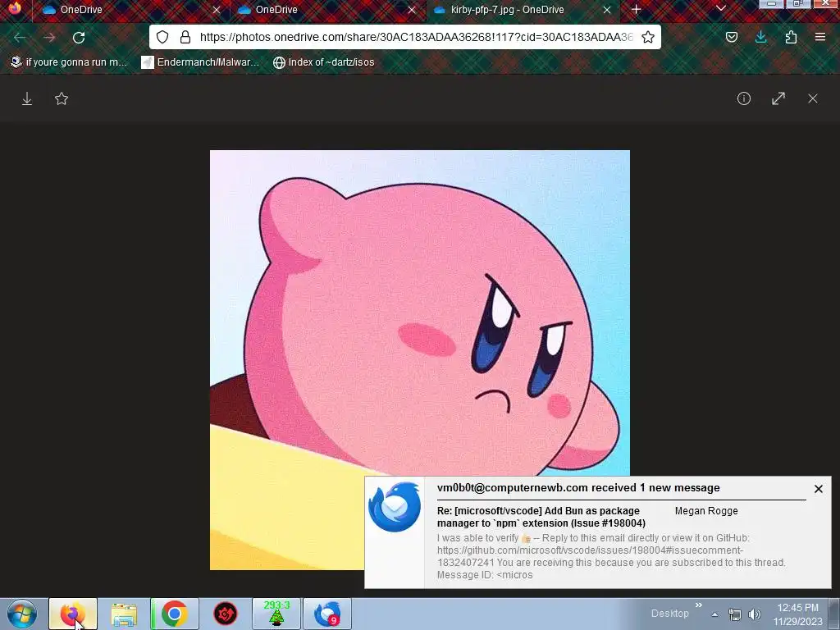
Task: Click sender name Megan Rogge
Action: tap(706, 511)
